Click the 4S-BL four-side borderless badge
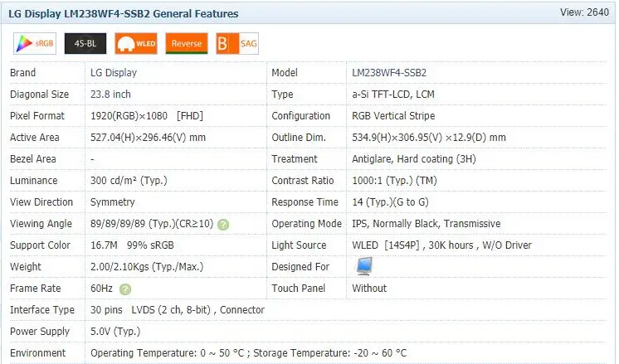The image size is (619, 364). pyautogui.click(x=85, y=43)
